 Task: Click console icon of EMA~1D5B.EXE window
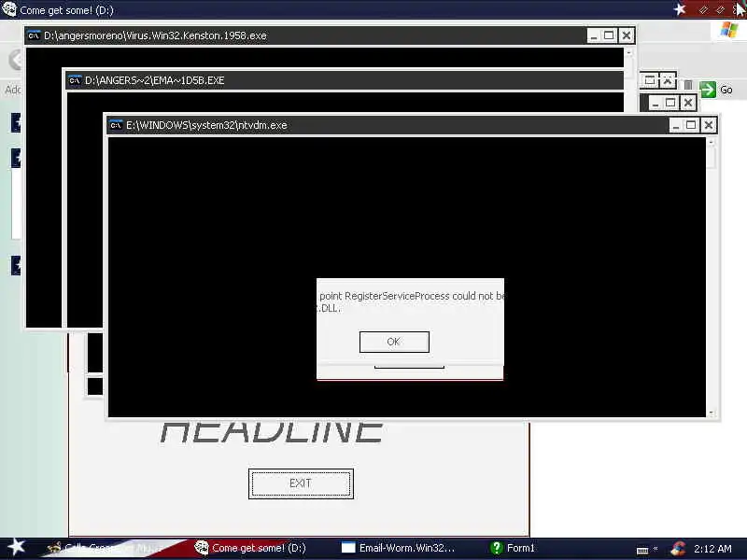point(75,80)
